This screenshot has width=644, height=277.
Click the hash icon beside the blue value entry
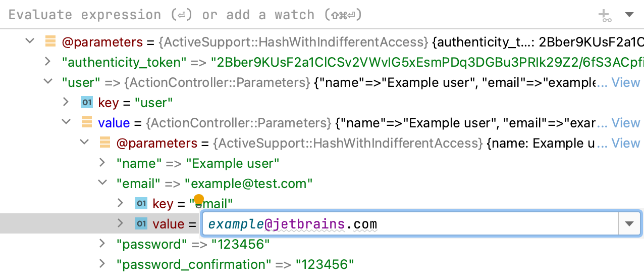(87, 123)
